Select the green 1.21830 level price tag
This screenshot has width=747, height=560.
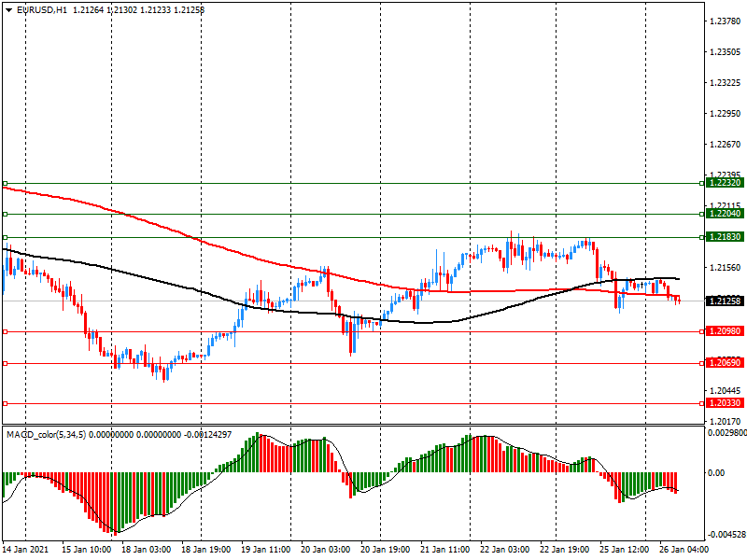[725, 237]
